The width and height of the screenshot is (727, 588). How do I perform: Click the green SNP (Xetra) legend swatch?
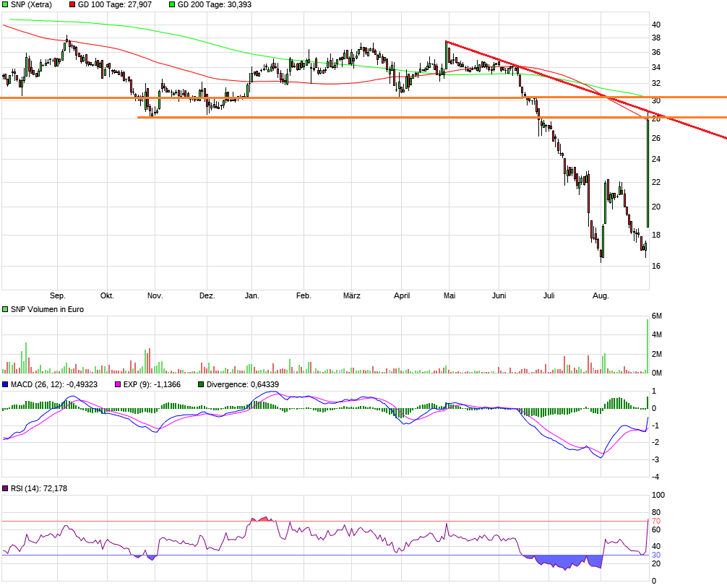(5, 4)
